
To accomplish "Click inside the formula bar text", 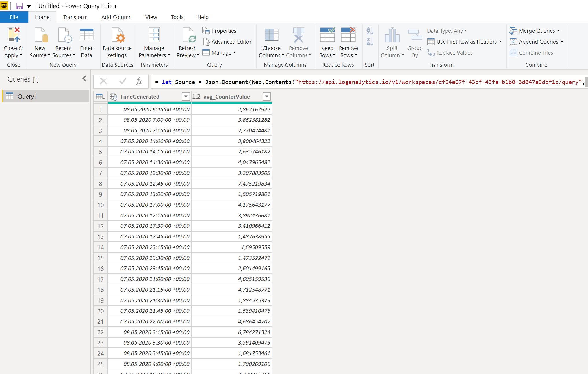I will coord(347,82).
